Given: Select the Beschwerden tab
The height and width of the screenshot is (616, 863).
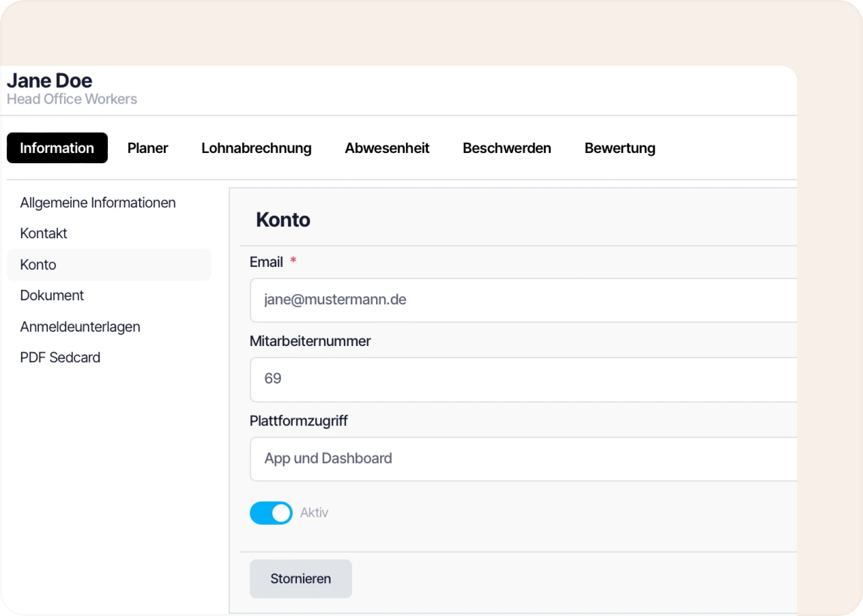Looking at the screenshot, I should (506, 148).
